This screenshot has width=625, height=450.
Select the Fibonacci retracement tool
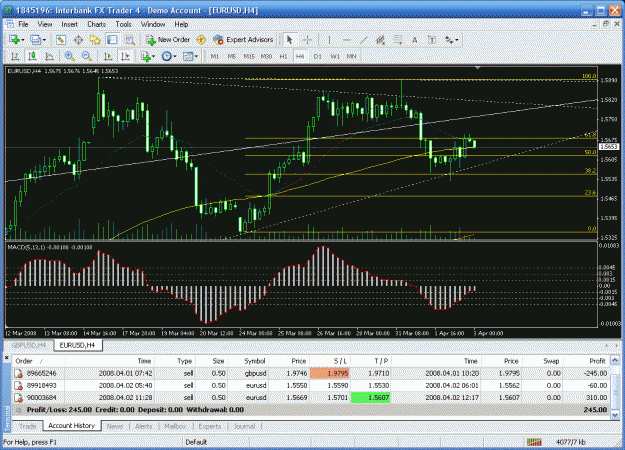tap(397, 40)
